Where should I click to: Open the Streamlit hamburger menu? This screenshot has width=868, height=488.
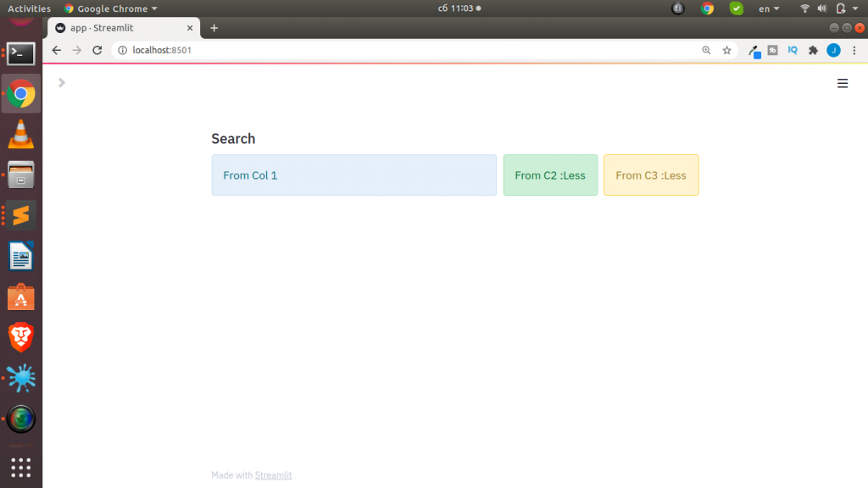pos(842,83)
